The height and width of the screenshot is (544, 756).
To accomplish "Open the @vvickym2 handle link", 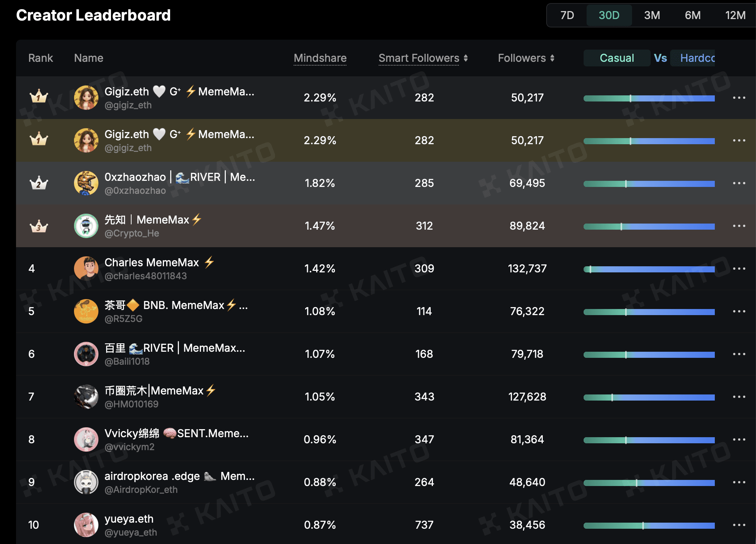I will click(129, 447).
